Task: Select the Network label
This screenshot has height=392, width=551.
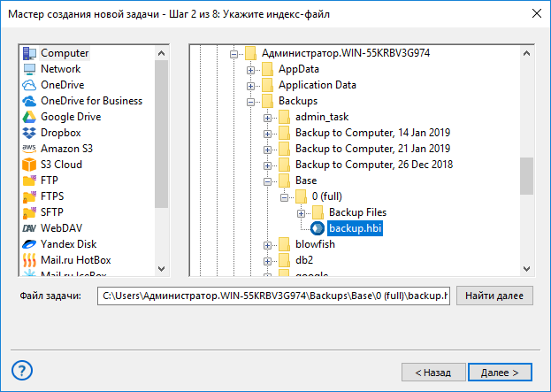Action: [61, 69]
